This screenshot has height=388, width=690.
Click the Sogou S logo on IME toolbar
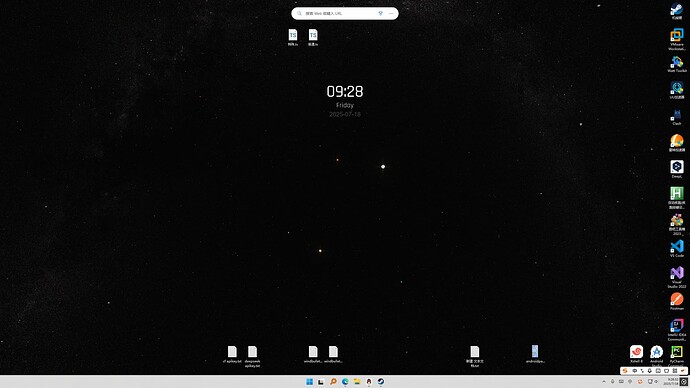click(625, 371)
